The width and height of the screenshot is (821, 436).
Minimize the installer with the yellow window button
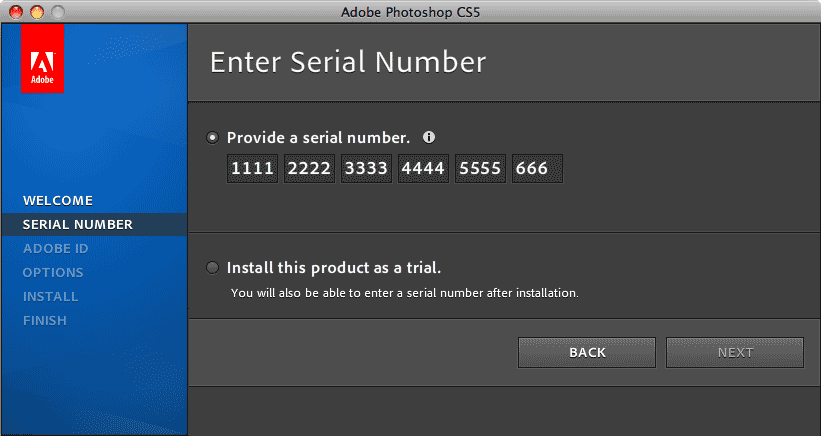[x=37, y=12]
